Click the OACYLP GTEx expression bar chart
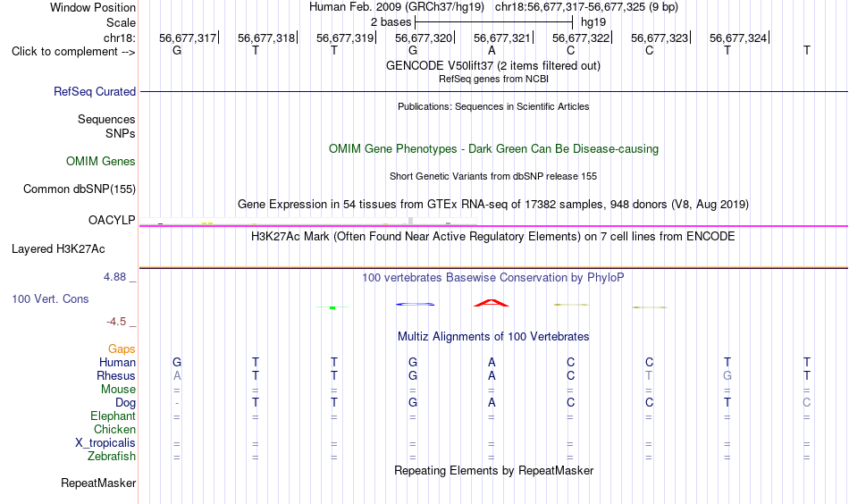849x504 pixels. point(308,222)
